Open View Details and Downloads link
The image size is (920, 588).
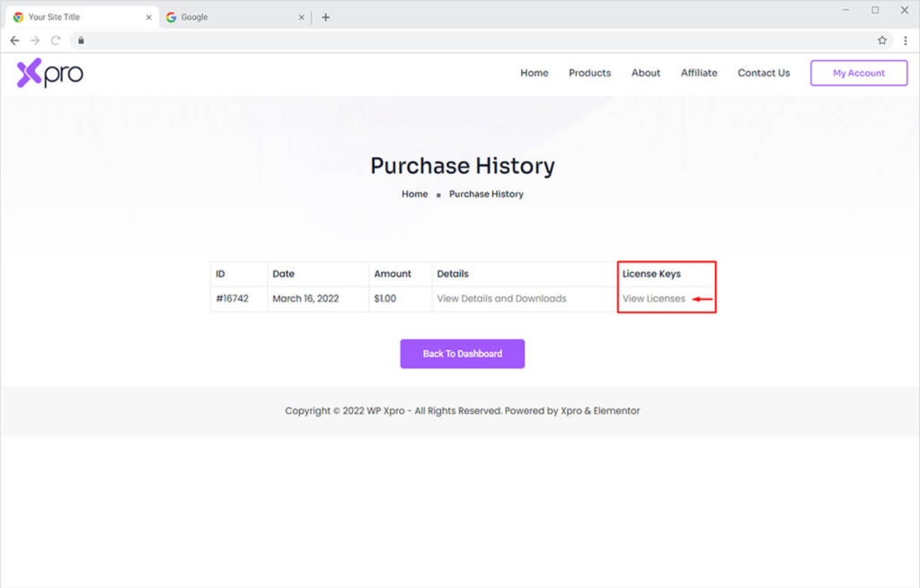(501, 299)
